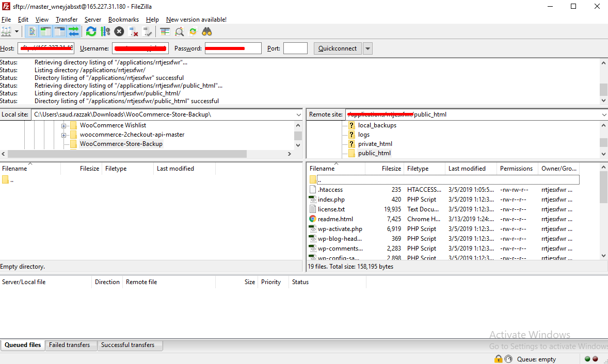Click the Chrome icon beside readme.html
Image resolution: width=608 pixels, height=364 pixels.
click(x=313, y=219)
